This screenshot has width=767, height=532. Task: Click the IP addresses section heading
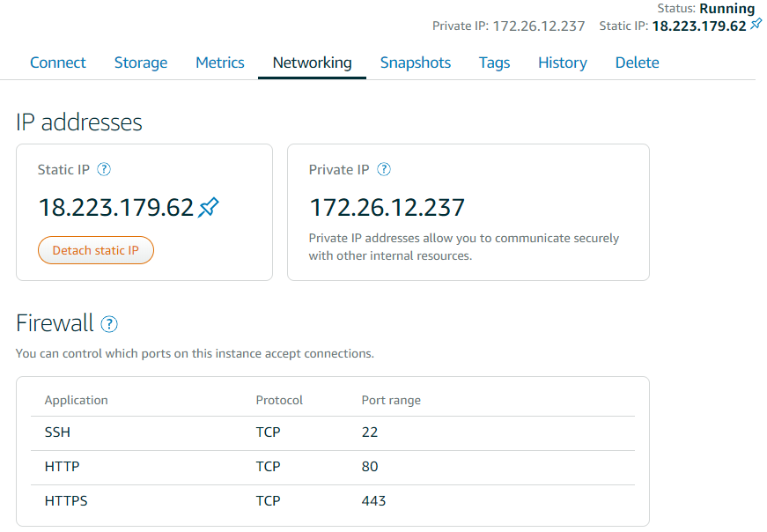(79, 122)
